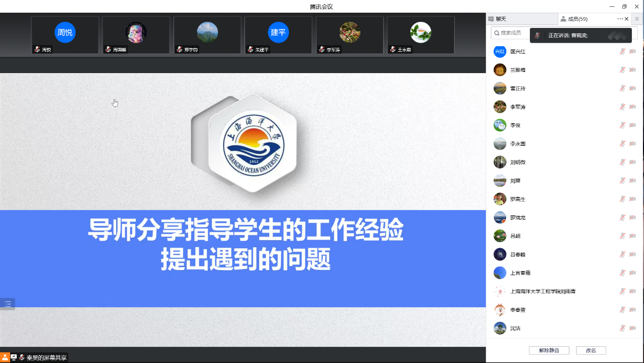Click the 解除静音 unmute button
The width and height of the screenshot is (644, 363).
[549, 350]
